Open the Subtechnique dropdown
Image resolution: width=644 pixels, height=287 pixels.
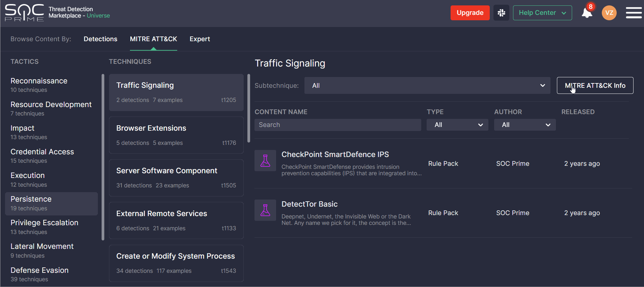427,85
